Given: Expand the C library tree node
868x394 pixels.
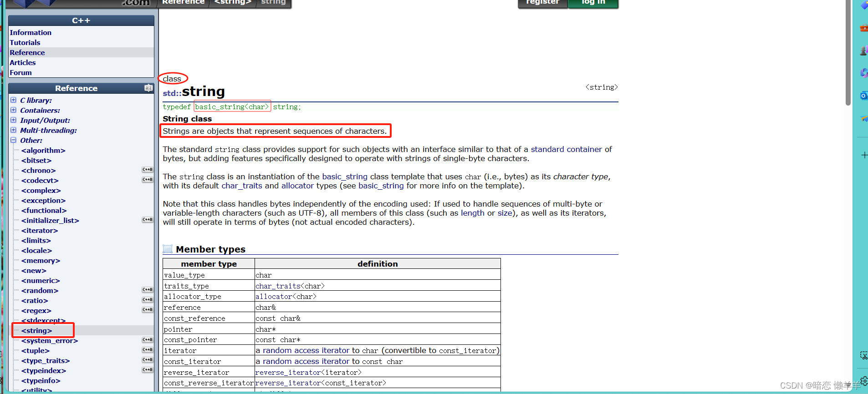Looking at the screenshot, I should click(x=14, y=100).
